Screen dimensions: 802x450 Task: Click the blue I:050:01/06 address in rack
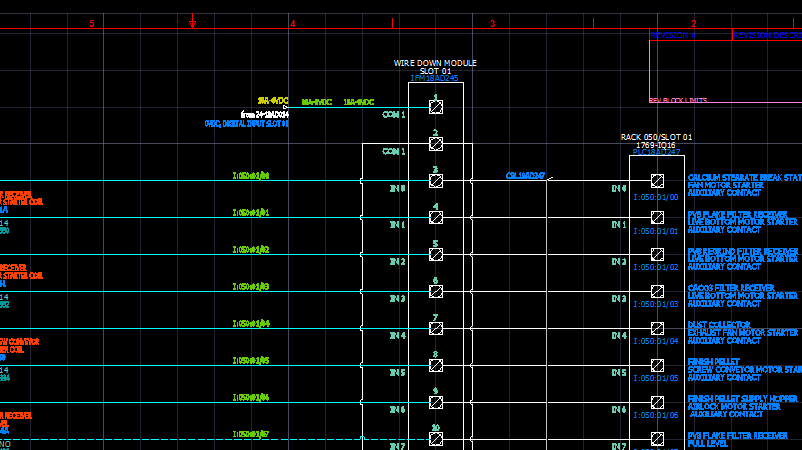[656, 415]
